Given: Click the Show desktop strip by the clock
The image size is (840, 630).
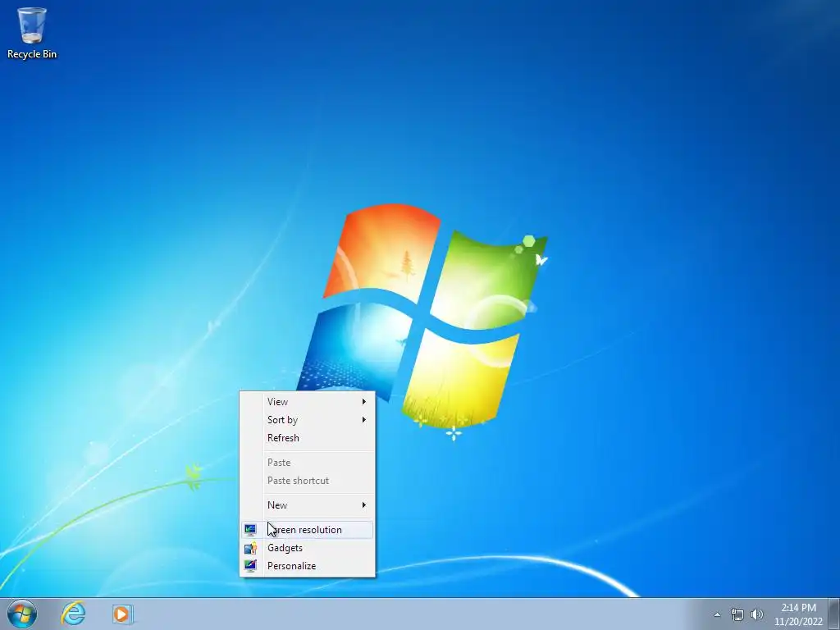Looking at the screenshot, I should [834, 614].
